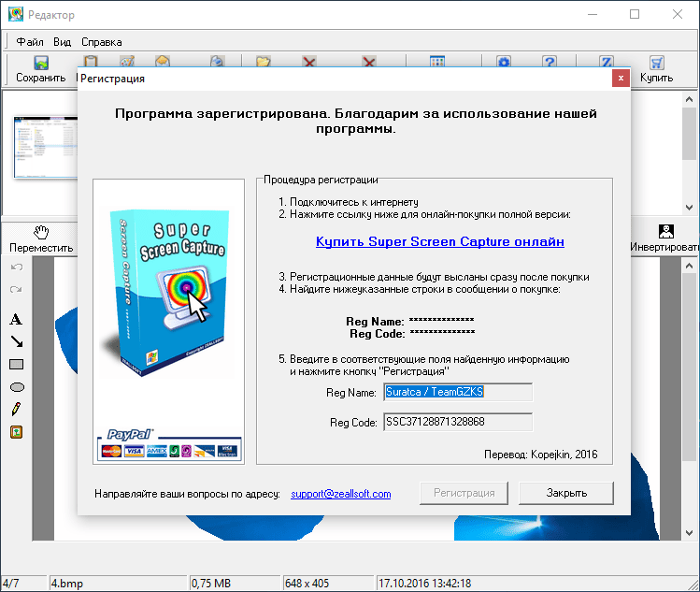Image resolution: width=700 pixels, height=592 pixels.
Task: Select the Pencil drawing tool
Action: click(16, 410)
